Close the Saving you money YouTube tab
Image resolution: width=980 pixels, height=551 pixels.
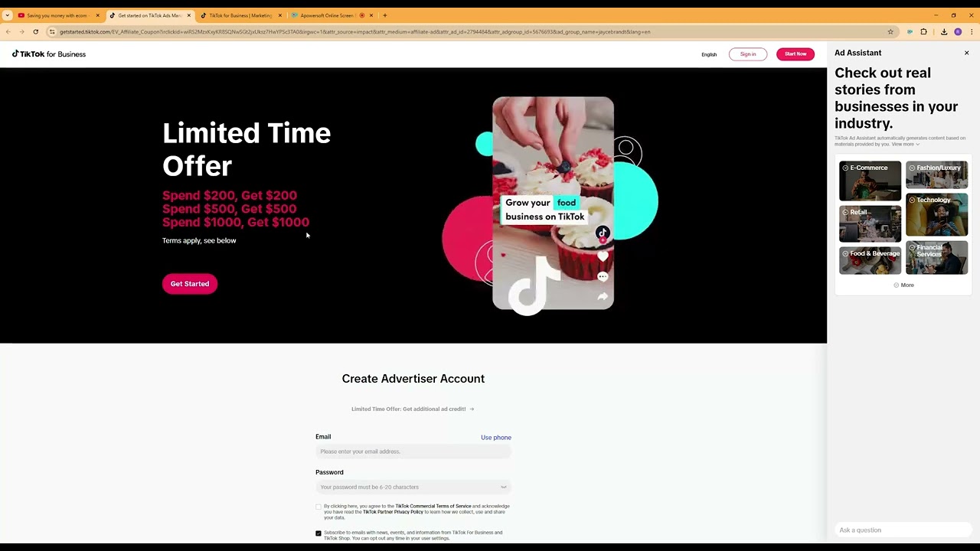(x=97, y=15)
